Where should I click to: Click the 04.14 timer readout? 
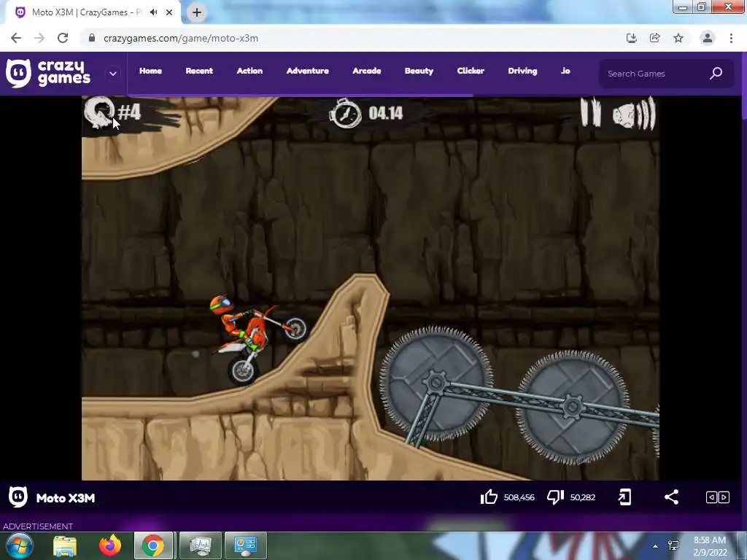pos(385,113)
